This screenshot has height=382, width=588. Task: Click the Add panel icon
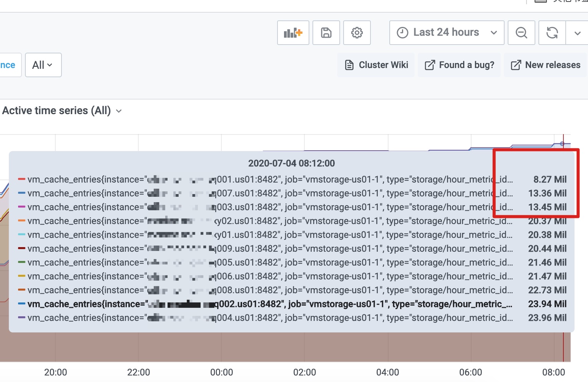(x=293, y=33)
